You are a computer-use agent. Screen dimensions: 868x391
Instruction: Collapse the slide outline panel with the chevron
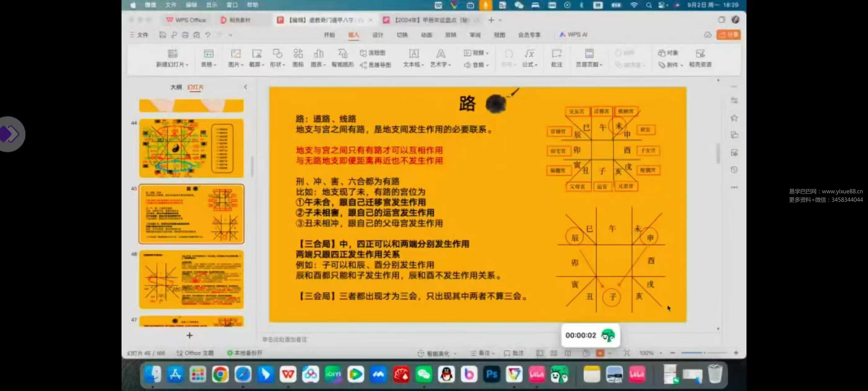pyautogui.click(x=245, y=87)
